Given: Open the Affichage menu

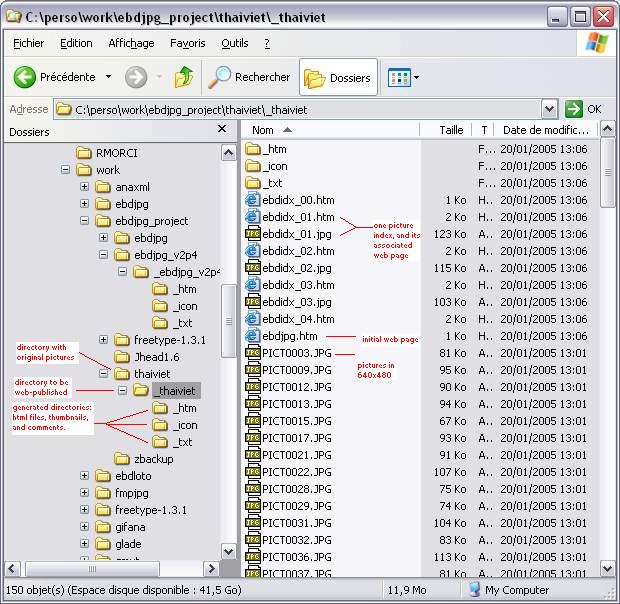Looking at the screenshot, I should tap(131, 43).
